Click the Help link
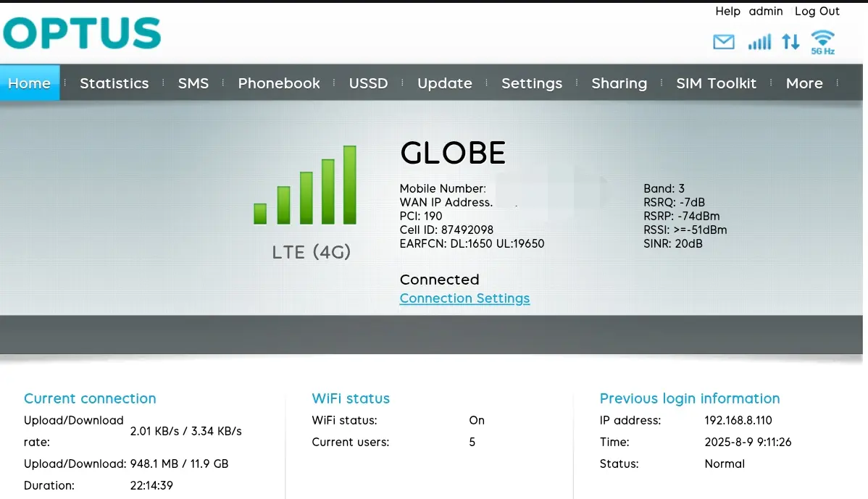The width and height of the screenshot is (868, 499). click(727, 11)
